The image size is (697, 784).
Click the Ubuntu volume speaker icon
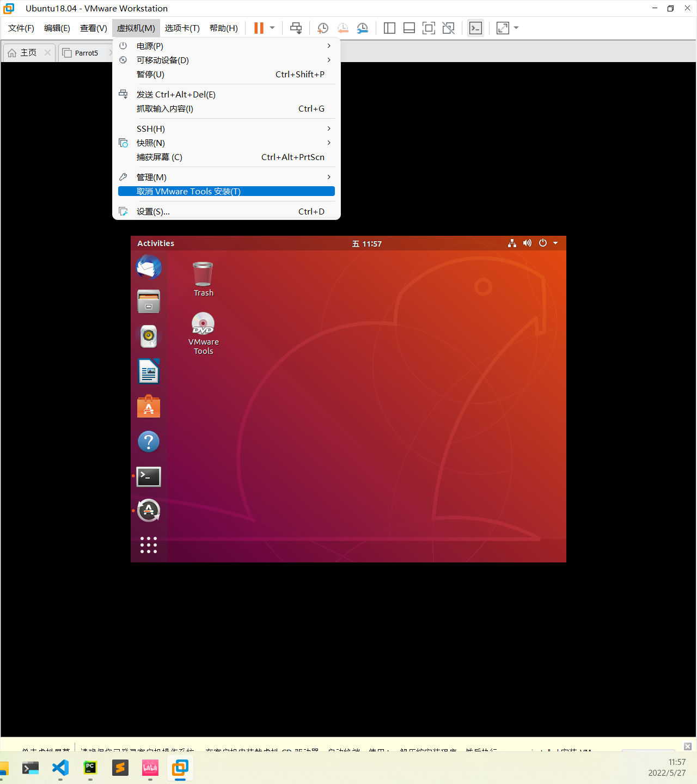pyautogui.click(x=527, y=243)
